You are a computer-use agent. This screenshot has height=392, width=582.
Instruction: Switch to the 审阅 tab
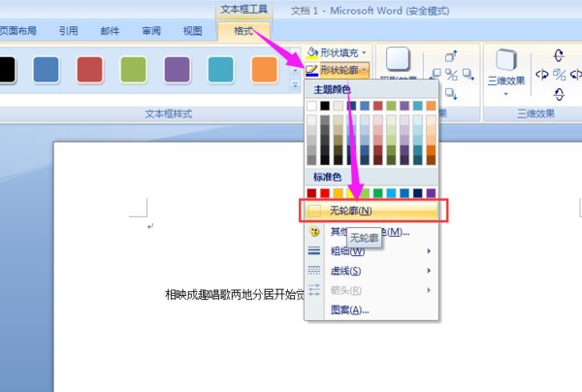pos(151,30)
